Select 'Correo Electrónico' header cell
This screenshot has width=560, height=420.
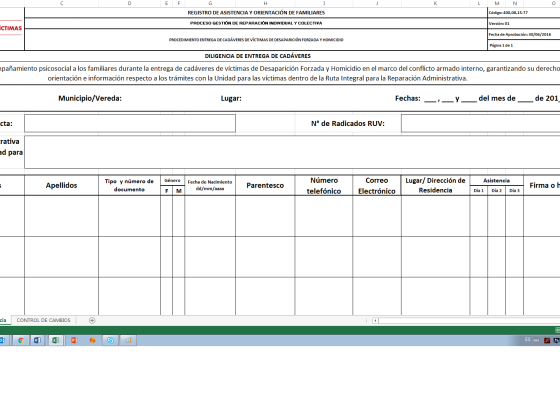click(377, 185)
